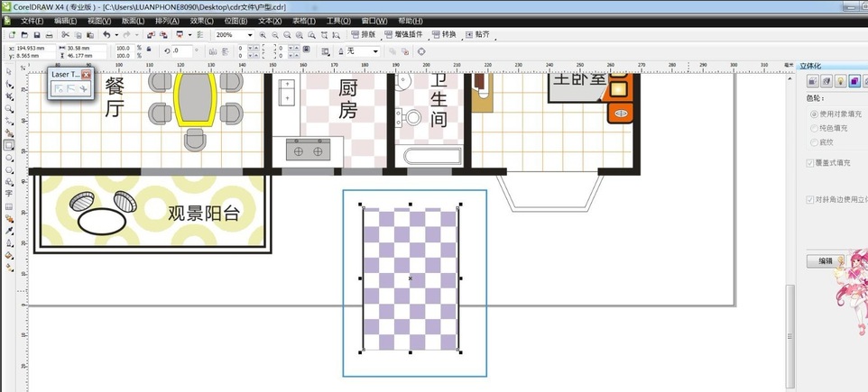Click the 观景阳台 label text
Viewport: 868px width, 392px height.
tap(204, 214)
